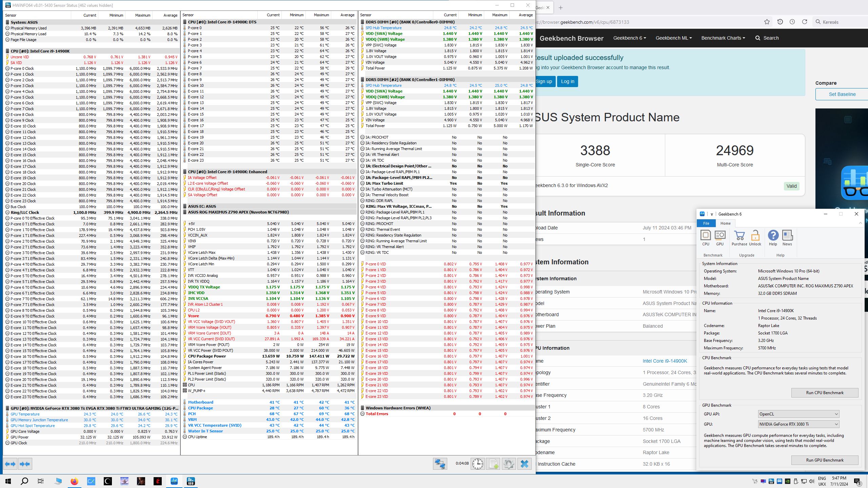Click browser reload arrow icon
The width and height of the screenshot is (868, 488).
[804, 22]
